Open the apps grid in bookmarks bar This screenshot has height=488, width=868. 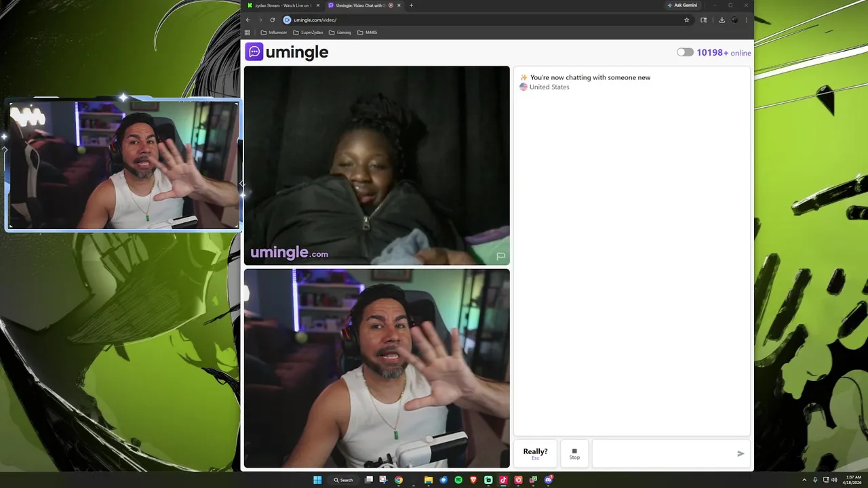[248, 33]
